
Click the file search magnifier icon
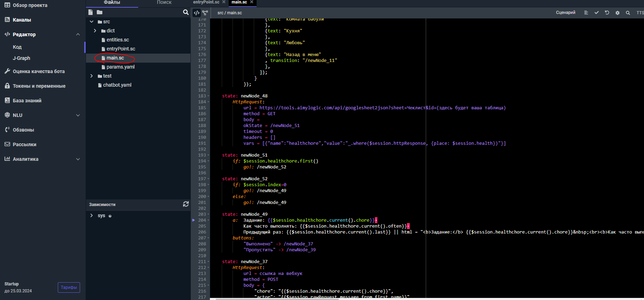pos(186,12)
